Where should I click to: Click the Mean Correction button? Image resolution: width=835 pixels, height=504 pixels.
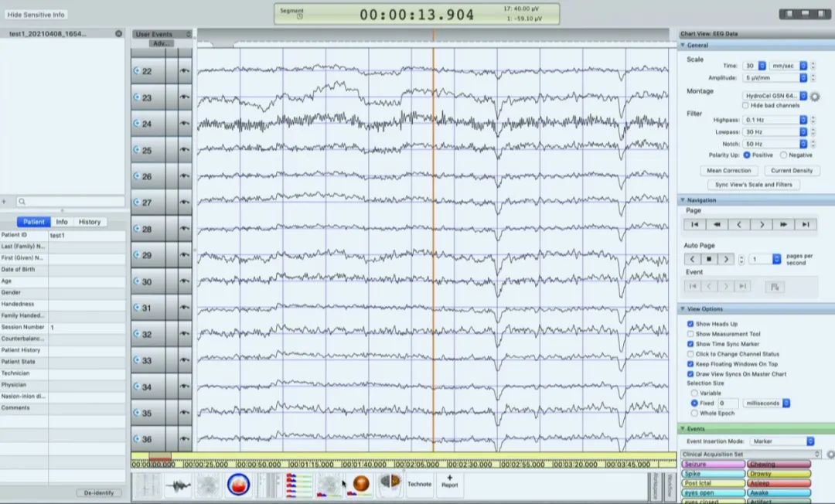[x=728, y=171]
